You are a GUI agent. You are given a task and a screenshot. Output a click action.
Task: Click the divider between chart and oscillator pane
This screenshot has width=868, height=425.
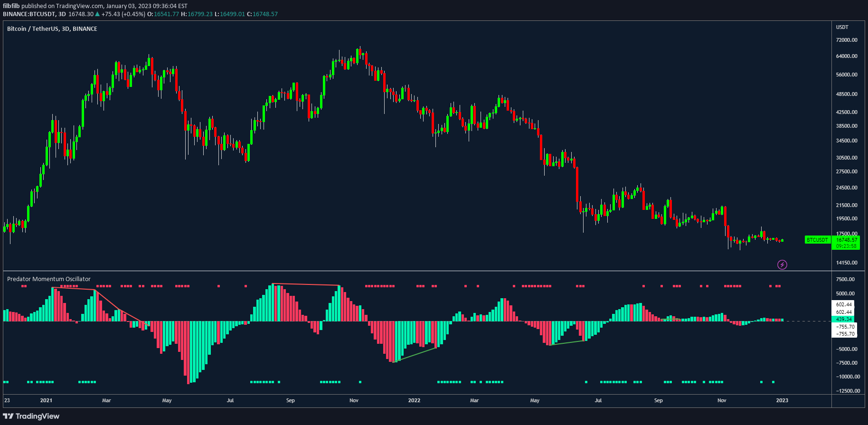(x=417, y=271)
